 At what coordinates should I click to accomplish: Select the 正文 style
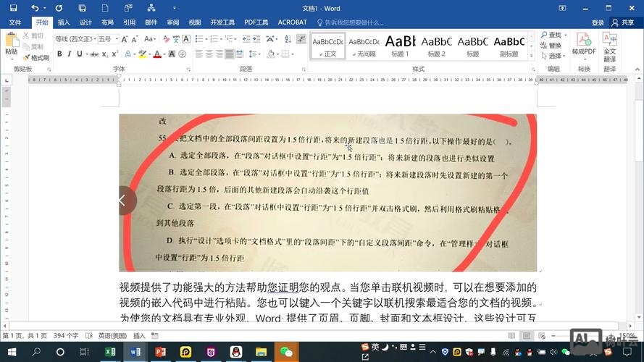[327, 46]
